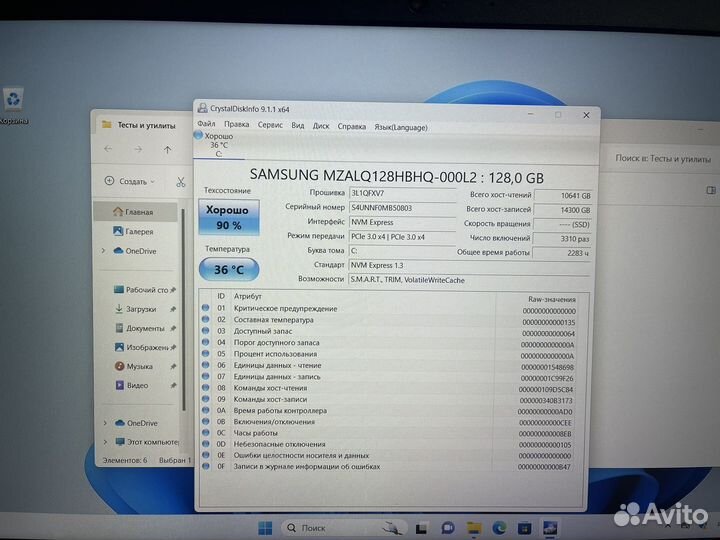
Task: Open the Создать dropdown in Explorer
Action: [x=130, y=181]
